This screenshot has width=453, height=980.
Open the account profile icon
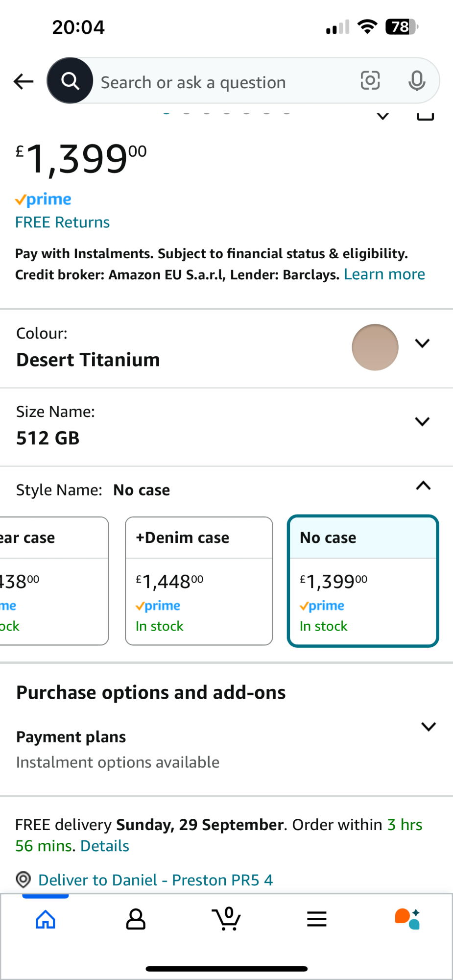[136, 919]
